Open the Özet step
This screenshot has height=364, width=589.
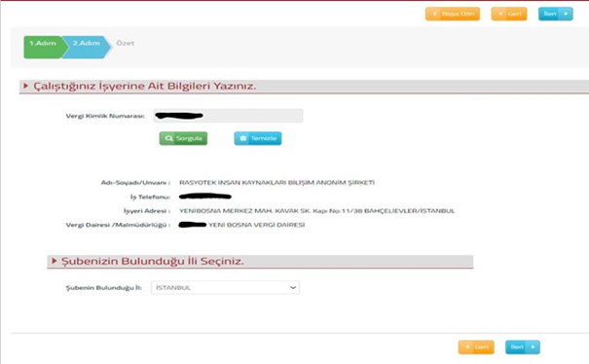[x=125, y=43]
